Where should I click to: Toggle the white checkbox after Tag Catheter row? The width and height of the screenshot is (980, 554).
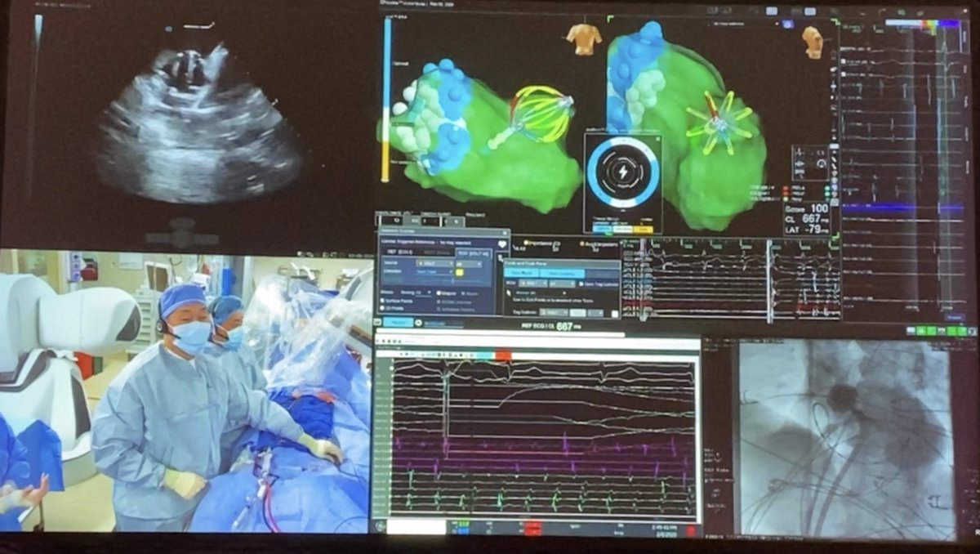614,314
